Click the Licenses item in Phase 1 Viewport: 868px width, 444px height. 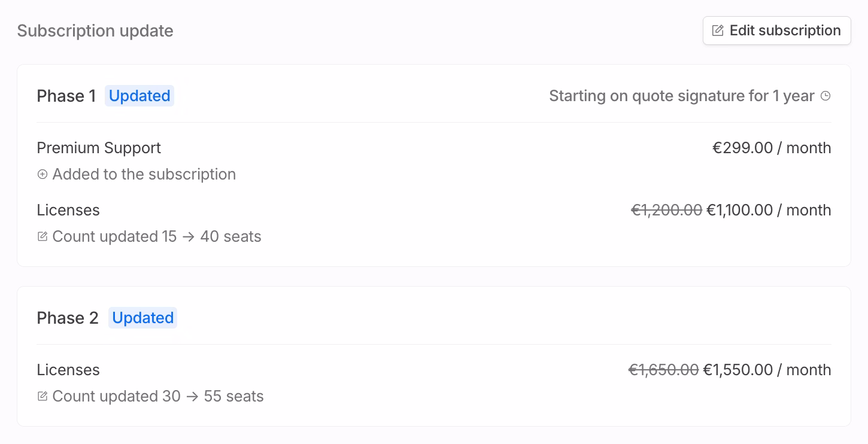pyautogui.click(x=68, y=210)
